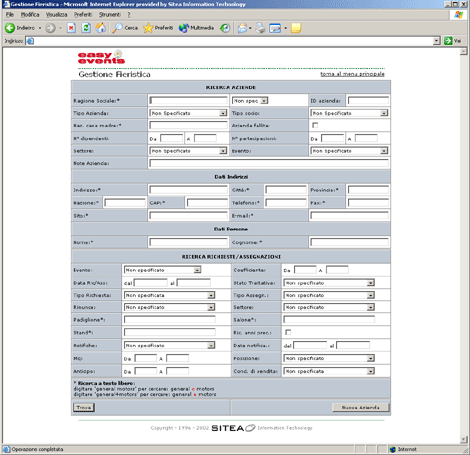This screenshot has height=455, width=470.
Task: Open the Tipo Richiesta dropdown
Action: [170, 295]
